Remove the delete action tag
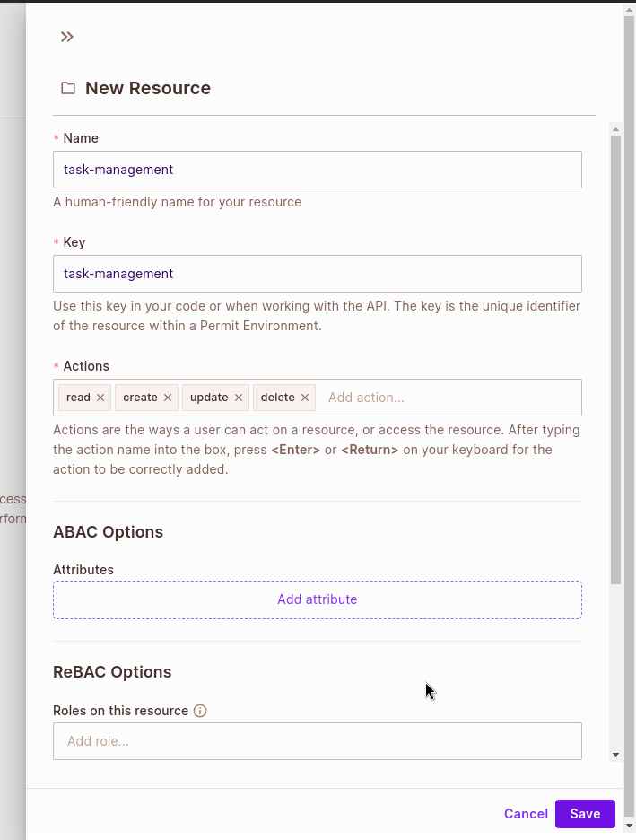636x840 pixels. [305, 398]
